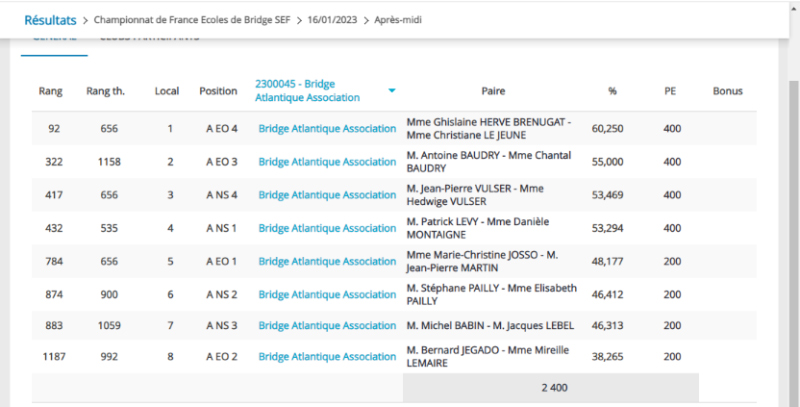Click the Après-midi breadcrumb
The width and height of the screenshot is (800, 407).
[x=398, y=20]
